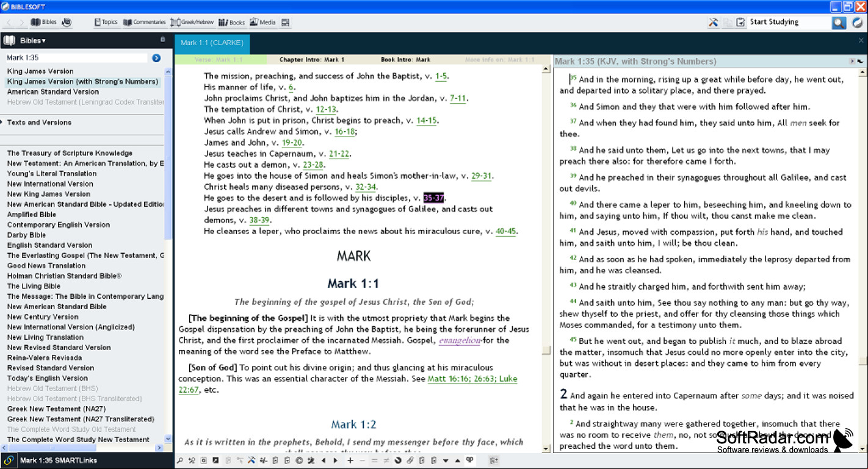Open the Commentaries library
868x469 pixels.
click(144, 23)
